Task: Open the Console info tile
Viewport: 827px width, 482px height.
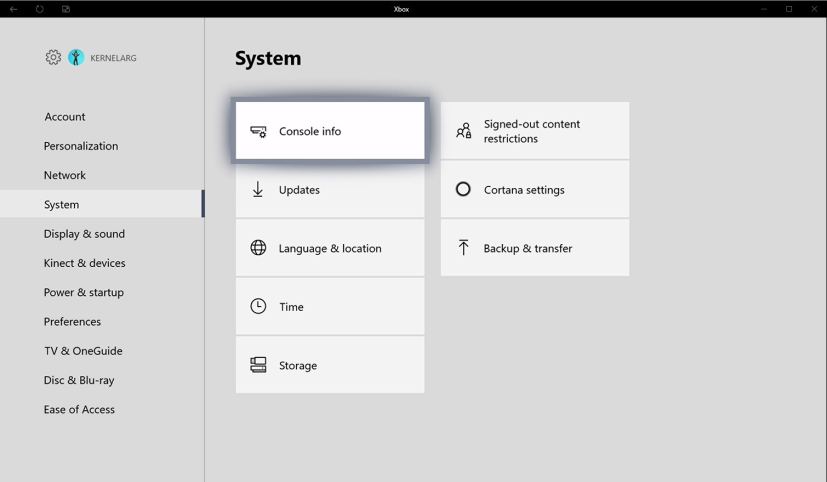Action: (330, 130)
